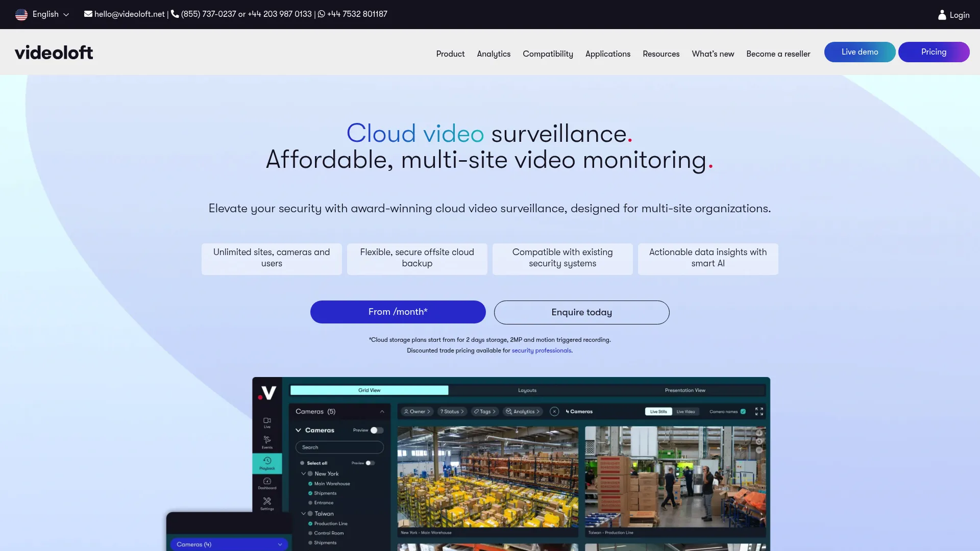Screen dimensions: 980x551
Task: Follow the security professionals link
Action: (542, 350)
